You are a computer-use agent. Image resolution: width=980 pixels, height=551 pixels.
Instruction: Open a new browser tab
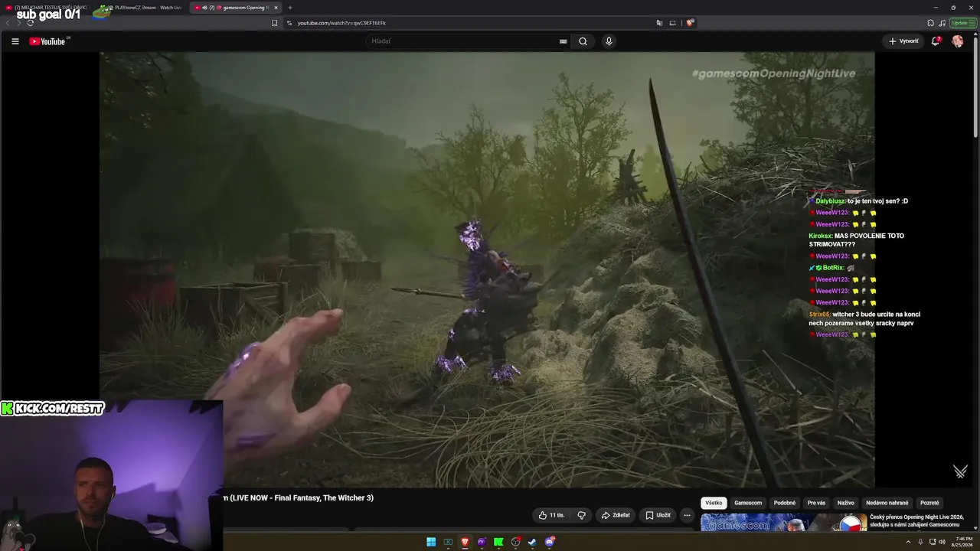click(290, 8)
